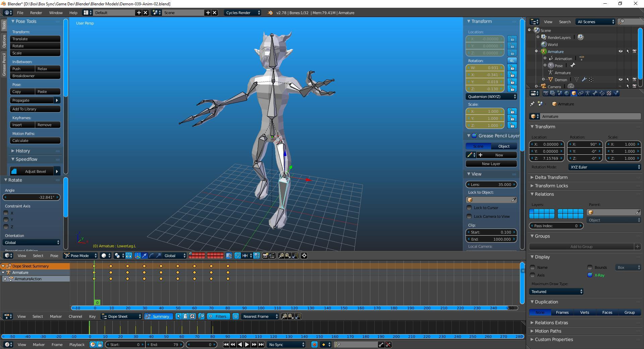This screenshot has width=644, height=349.
Task: Open the Quaternion (WXYZ) rotation mode dropdown
Action: point(491,97)
